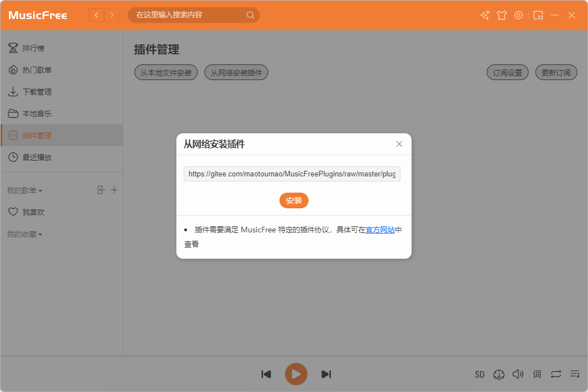Open 本地音乐 in the sidebar
The height and width of the screenshot is (392, 588).
36,113
